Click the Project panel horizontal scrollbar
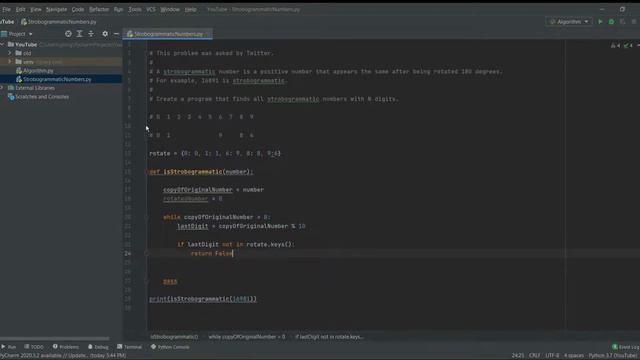 coord(55,338)
